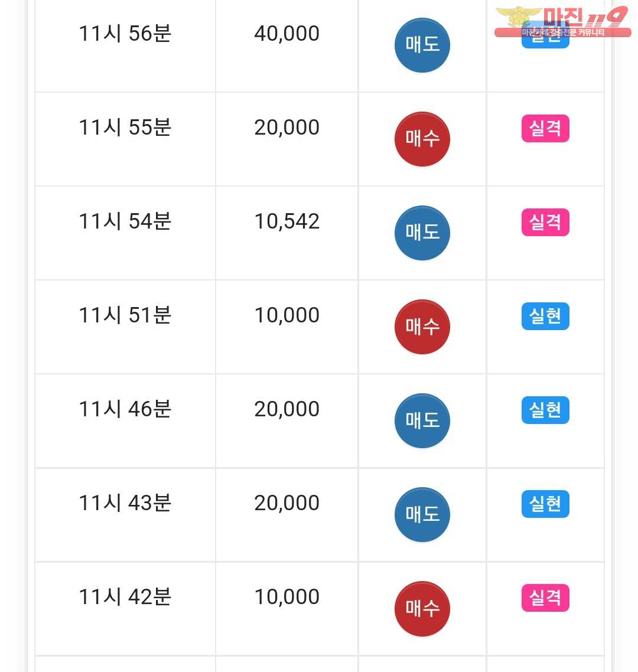Viewport: 638px width, 672px height.
Task: Click the blue 실현 badge at 11시 43분
Action: 545,504
